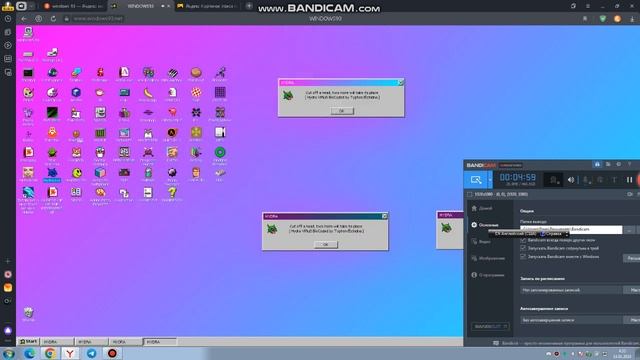Open the yellow smiley face desktop icon

pos(76,173)
